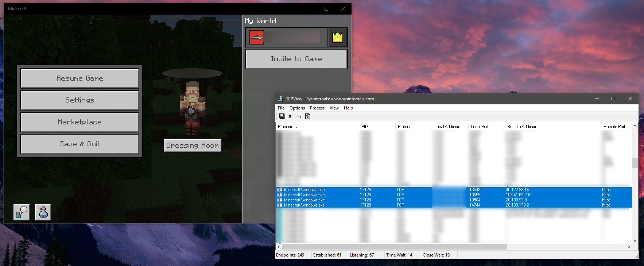Click the TCPView vertical scrollbar up arrow
This screenshot has height=266, width=644.
pyautogui.click(x=635, y=126)
